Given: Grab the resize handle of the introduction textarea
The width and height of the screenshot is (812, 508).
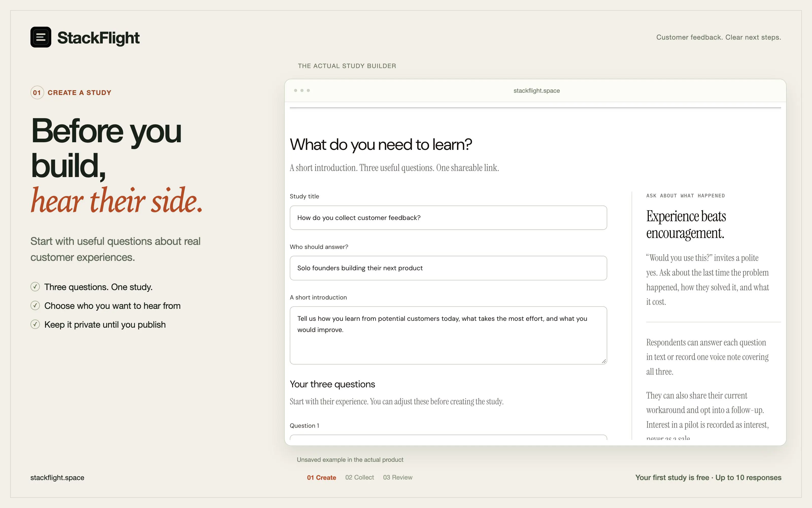Looking at the screenshot, I should point(604,361).
